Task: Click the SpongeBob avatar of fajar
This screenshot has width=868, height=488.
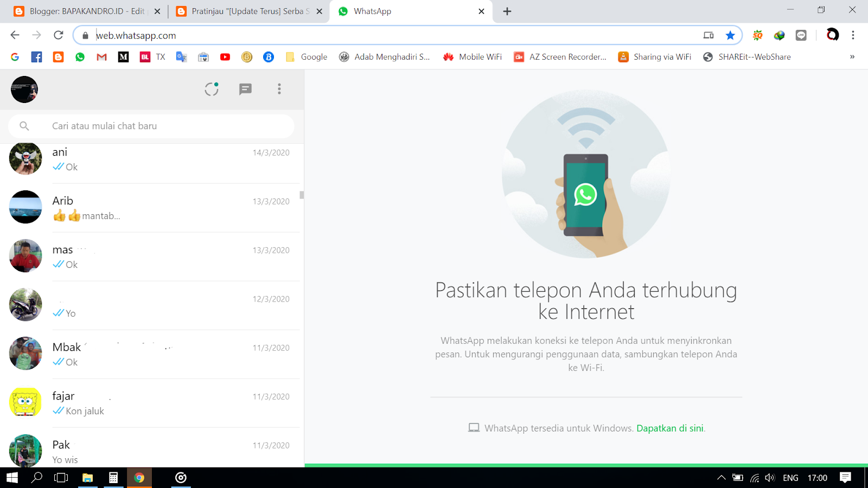Action: click(25, 402)
